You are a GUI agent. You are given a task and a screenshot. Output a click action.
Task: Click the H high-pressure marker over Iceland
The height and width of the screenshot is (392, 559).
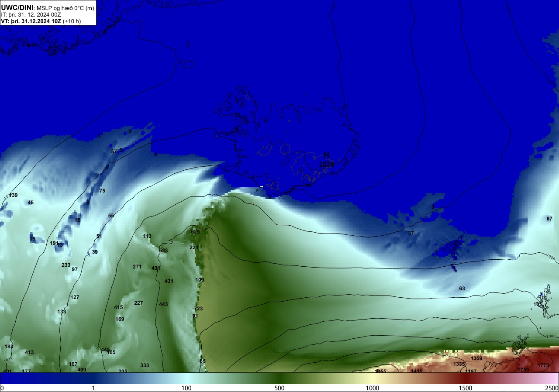coord(326,155)
